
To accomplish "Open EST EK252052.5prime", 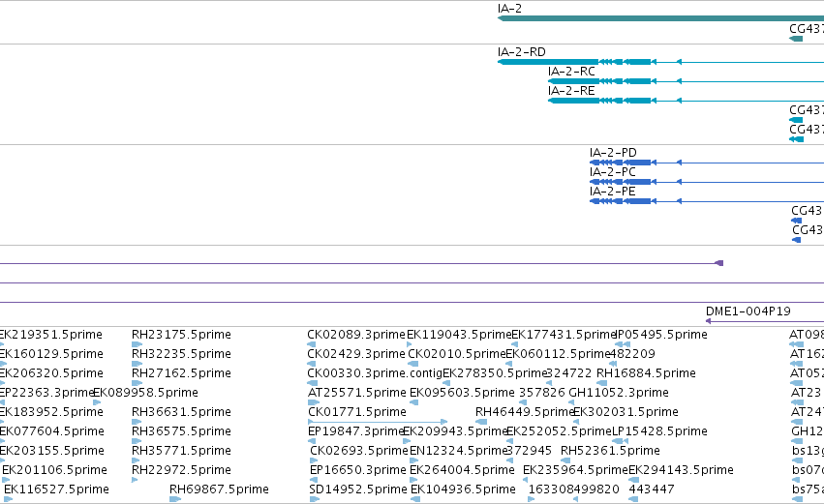I will 559,431.
